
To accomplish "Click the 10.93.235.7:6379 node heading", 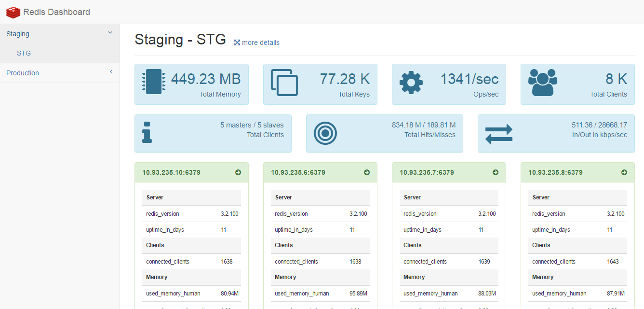I will pyautogui.click(x=427, y=172).
